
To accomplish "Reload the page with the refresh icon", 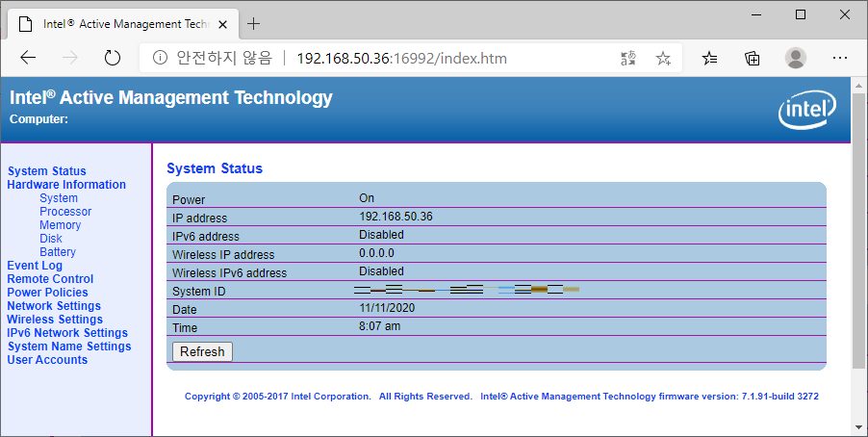I will coord(113,58).
